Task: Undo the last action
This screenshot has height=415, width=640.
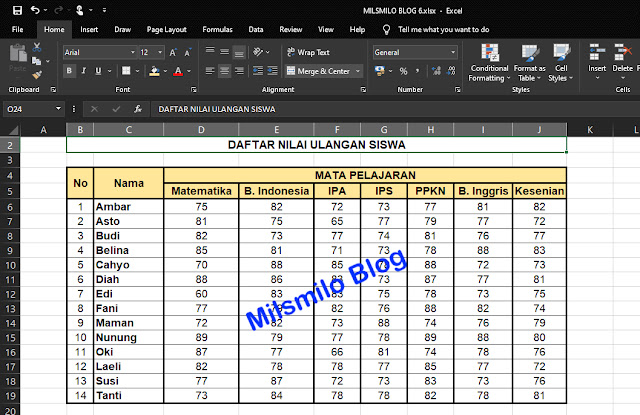Action: click(x=35, y=10)
